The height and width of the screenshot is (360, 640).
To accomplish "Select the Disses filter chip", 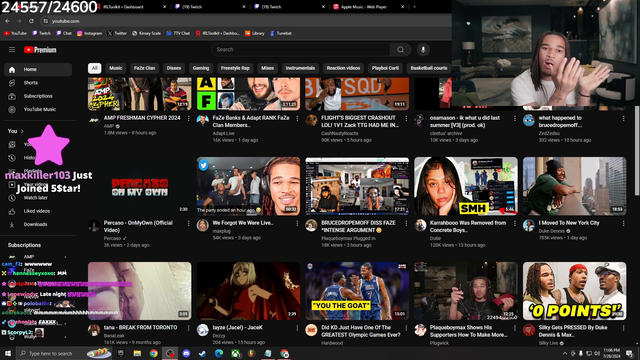I will (173, 68).
